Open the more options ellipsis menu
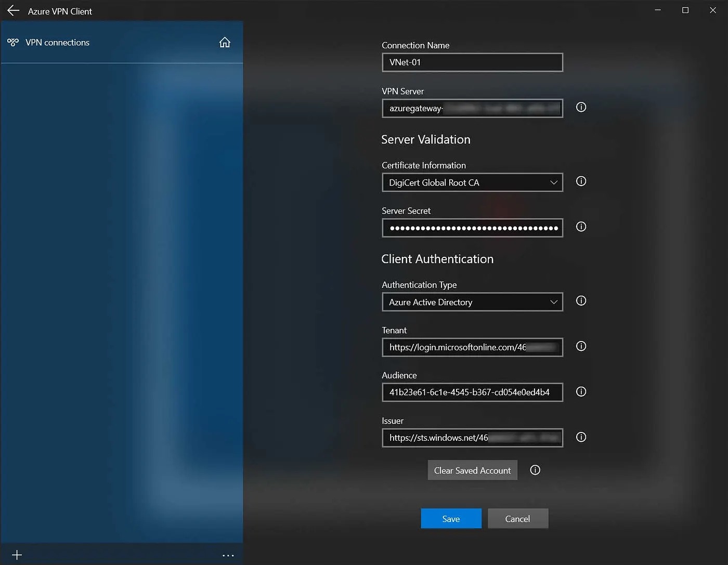The image size is (728, 565). click(228, 555)
